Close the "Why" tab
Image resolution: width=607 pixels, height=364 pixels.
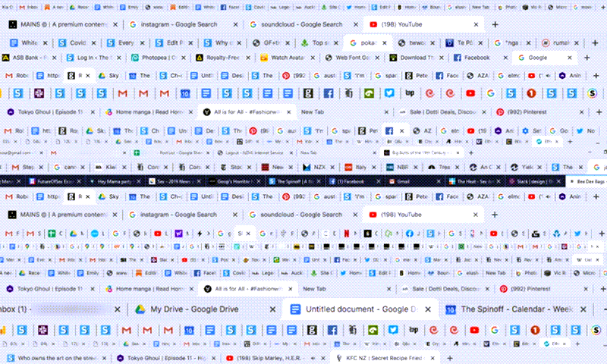239,43
